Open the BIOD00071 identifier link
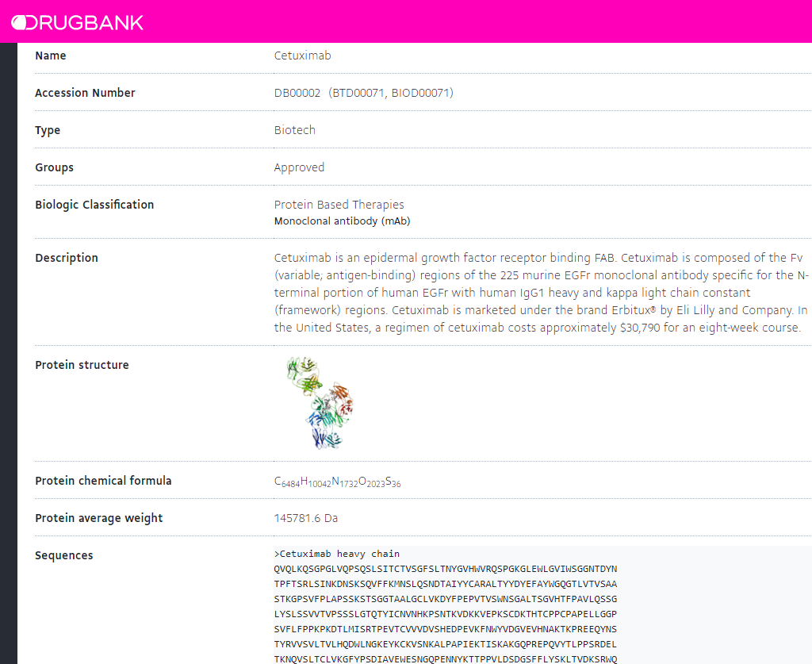Screen dimensions: 812x664 (x=424, y=93)
